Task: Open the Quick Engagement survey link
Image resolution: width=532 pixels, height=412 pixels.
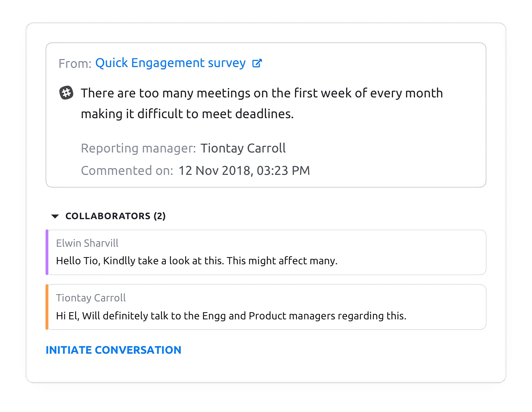Action: (171, 63)
